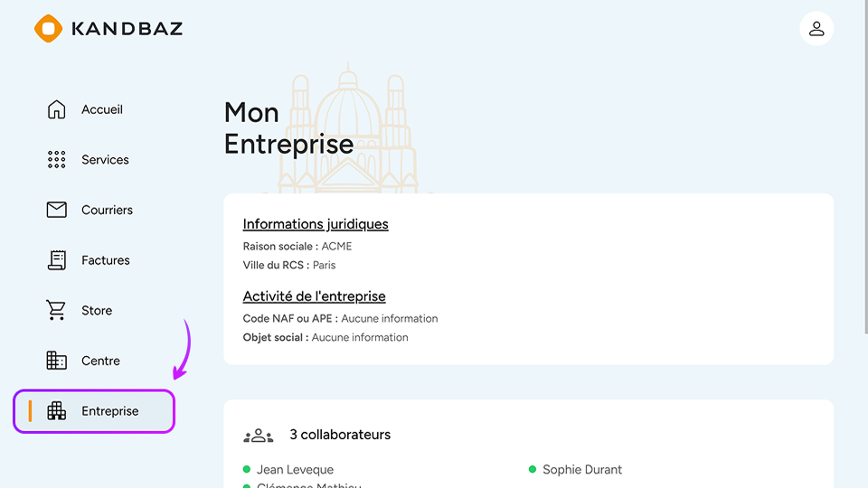Select collaborator Sophie Durant

click(581, 470)
